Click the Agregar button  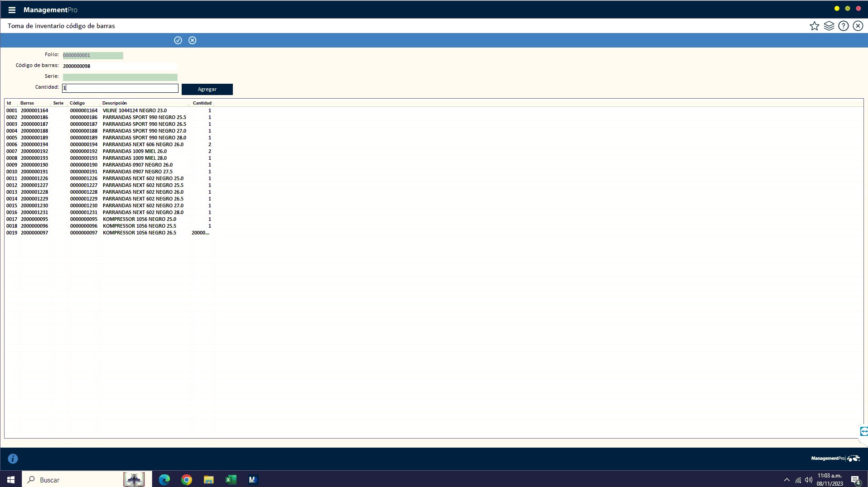tap(207, 89)
